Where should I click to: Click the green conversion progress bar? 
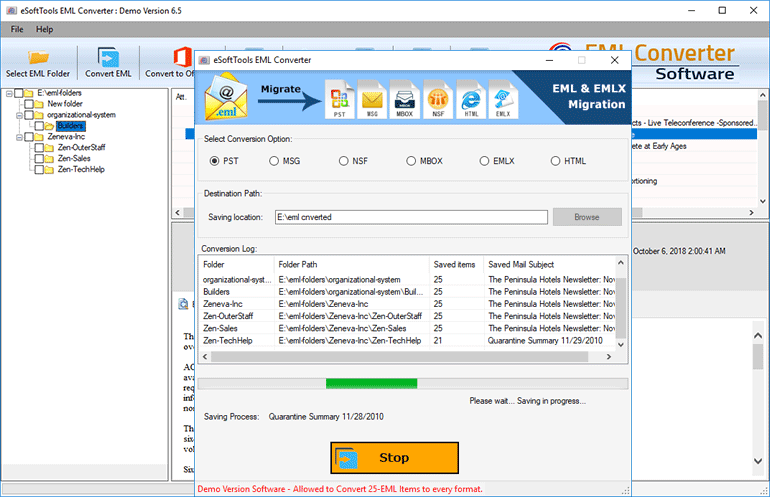pyautogui.click(x=371, y=384)
